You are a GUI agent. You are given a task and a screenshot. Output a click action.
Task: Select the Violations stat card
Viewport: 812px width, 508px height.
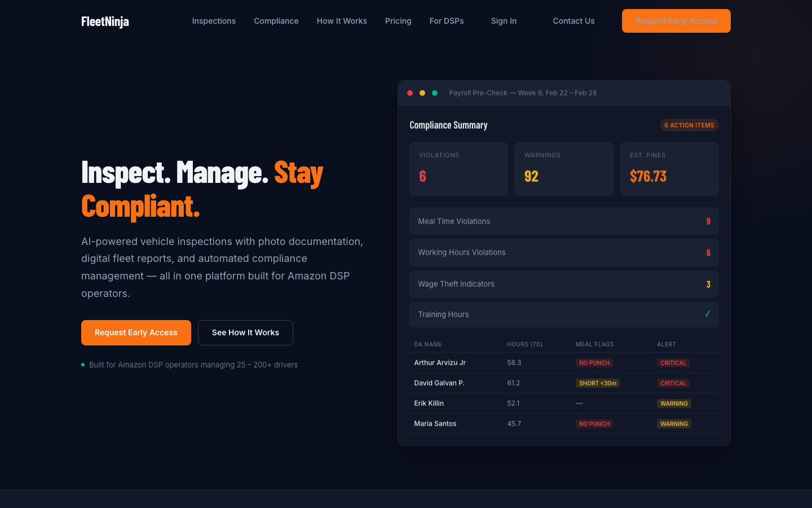458,169
